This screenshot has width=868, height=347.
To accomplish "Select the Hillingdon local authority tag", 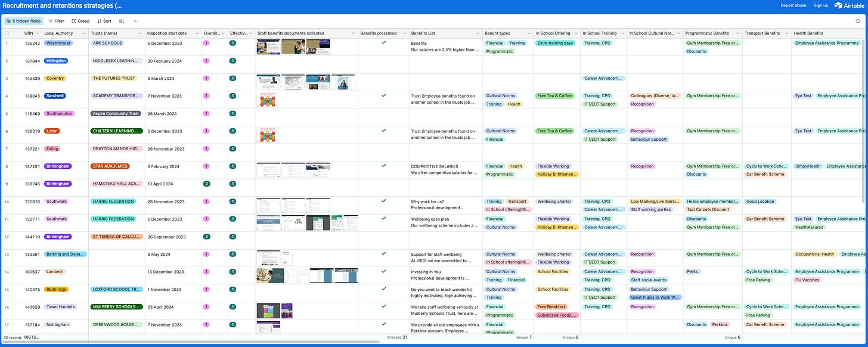I will 56,61.
